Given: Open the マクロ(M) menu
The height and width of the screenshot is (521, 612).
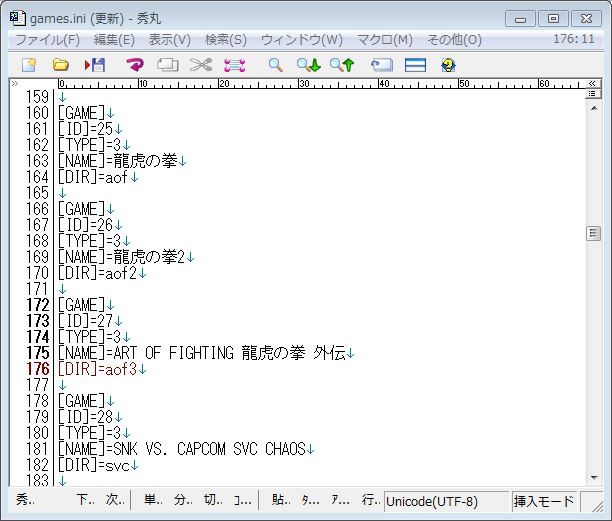Looking at the screenshot, I should (x=384, y=40).
